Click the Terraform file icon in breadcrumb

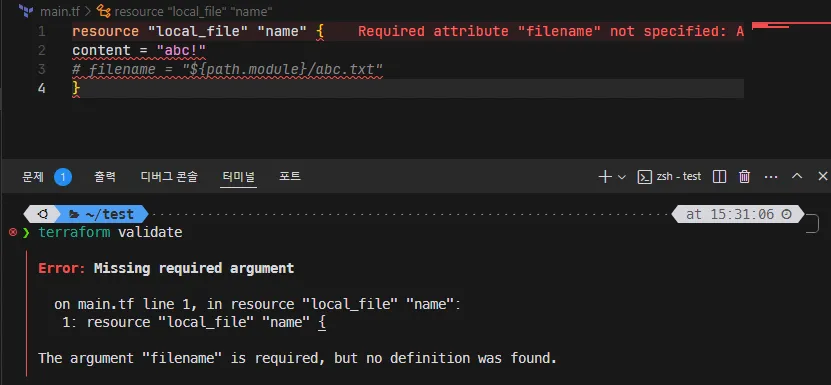point(26,11)
